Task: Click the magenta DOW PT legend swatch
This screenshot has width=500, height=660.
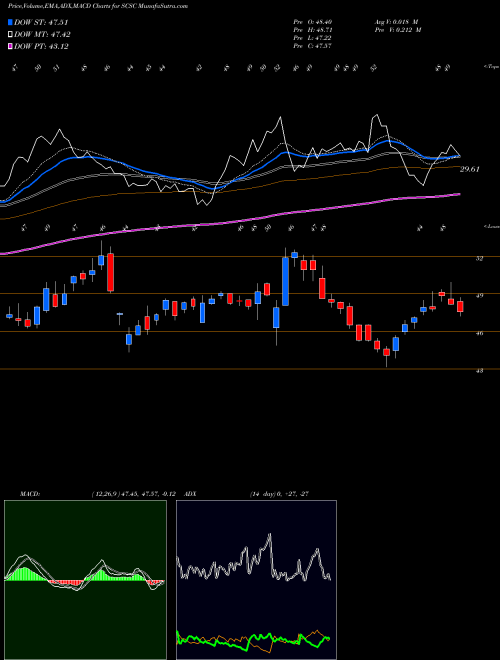Action: (11, 46)
